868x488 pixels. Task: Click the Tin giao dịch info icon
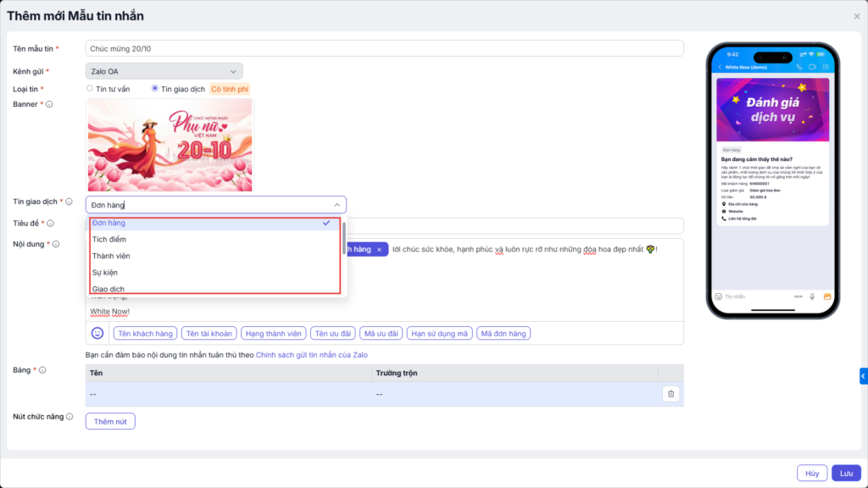pos(70,202)
